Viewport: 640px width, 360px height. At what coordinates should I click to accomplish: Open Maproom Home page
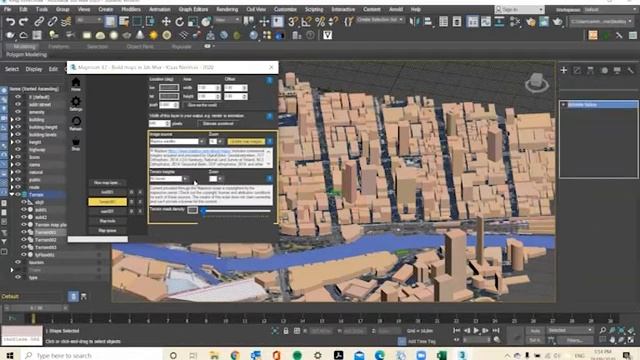[76, 84]
